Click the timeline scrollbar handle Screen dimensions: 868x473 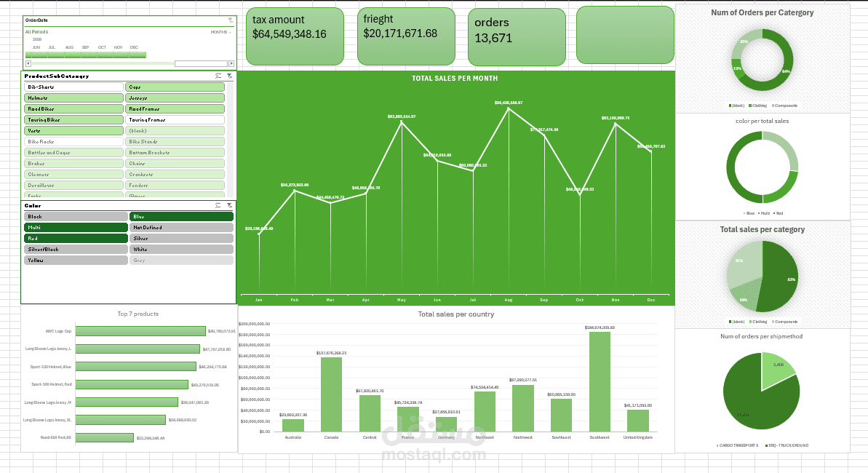point(202,62)
